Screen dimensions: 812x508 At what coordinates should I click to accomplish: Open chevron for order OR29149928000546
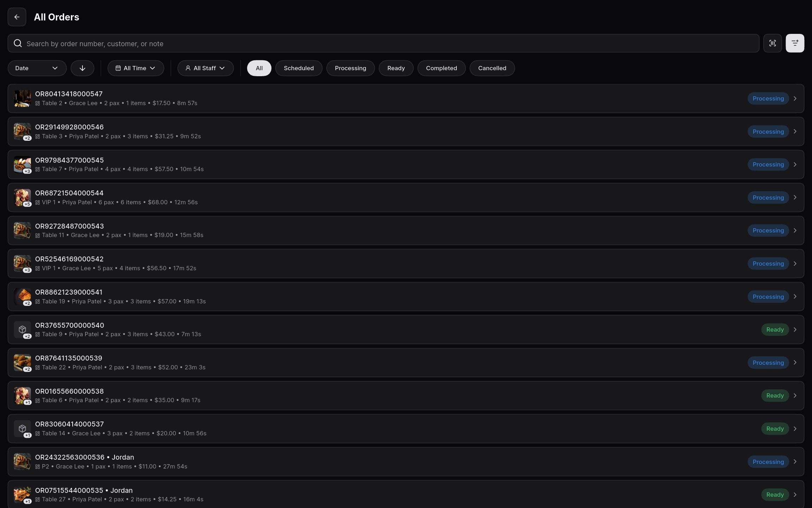pos(795,131)
